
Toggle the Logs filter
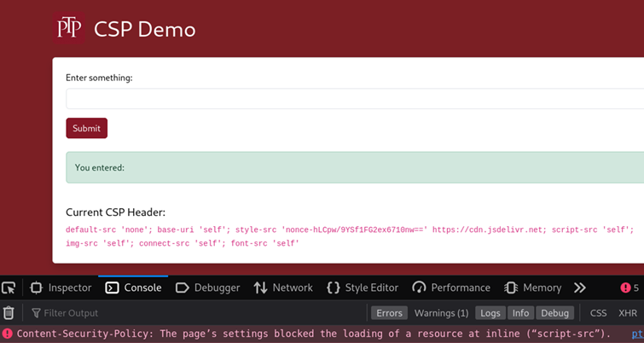click(490, 313)
